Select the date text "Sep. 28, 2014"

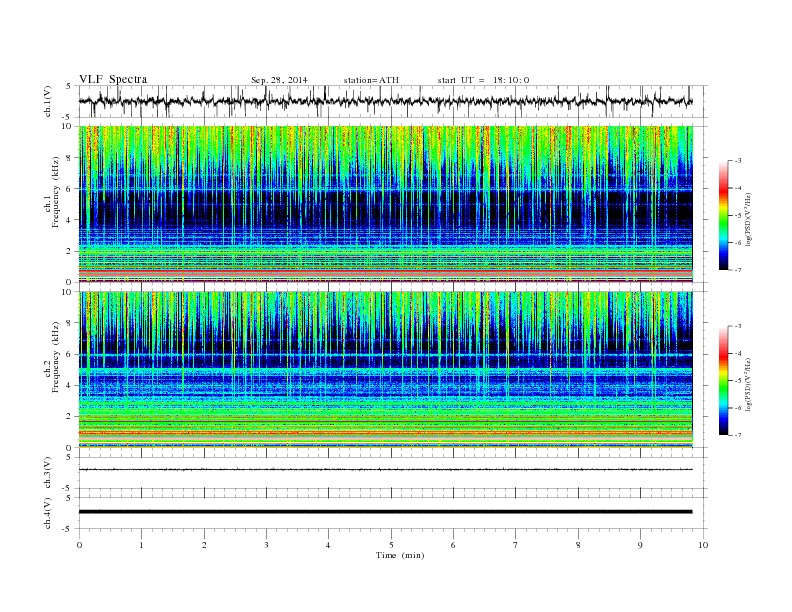tap(279, 80)
